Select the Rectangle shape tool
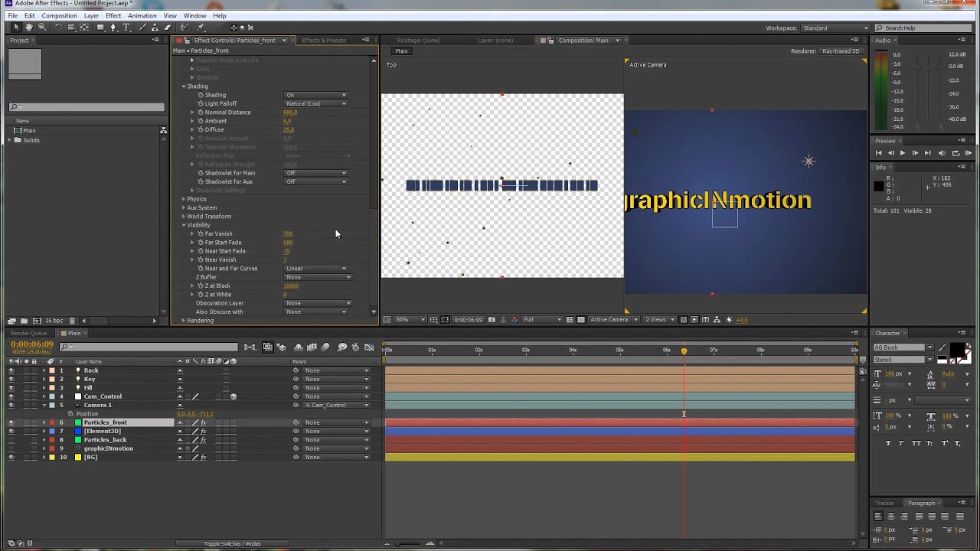Screen dimensions: 980x551 point(100,28)
